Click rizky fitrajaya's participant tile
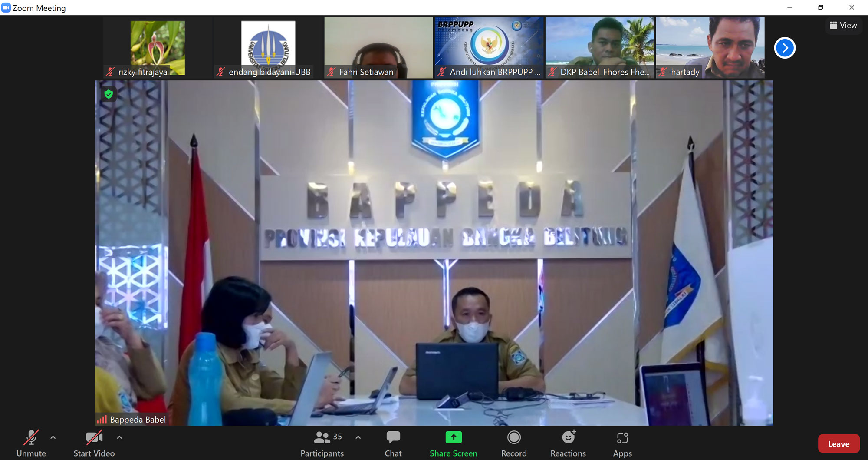This screenshot has width=868, height=460. pyautogui.click(x=158, y=48)
